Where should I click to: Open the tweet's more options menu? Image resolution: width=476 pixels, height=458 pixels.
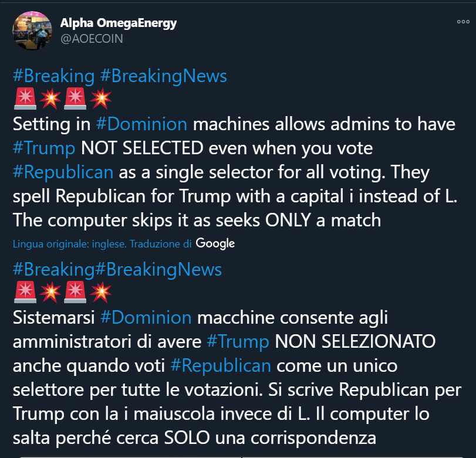[x=463, y=22]
